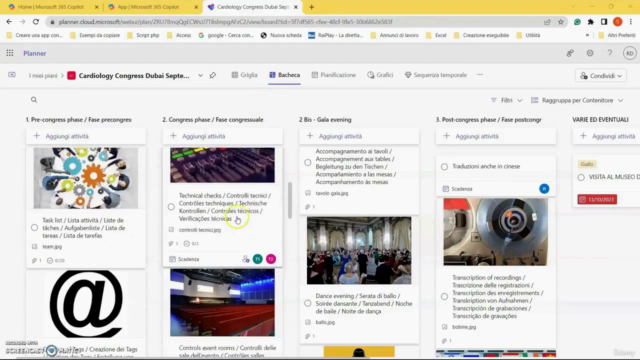Screen dimensions: 640x360
Task: Click the tape reel image thumbnail
Action: [x=496, y=232]
